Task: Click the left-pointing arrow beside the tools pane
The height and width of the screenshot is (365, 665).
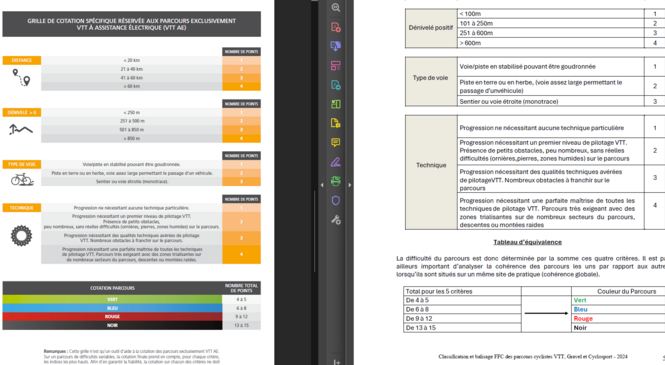Action: click(x=322, y=185)
